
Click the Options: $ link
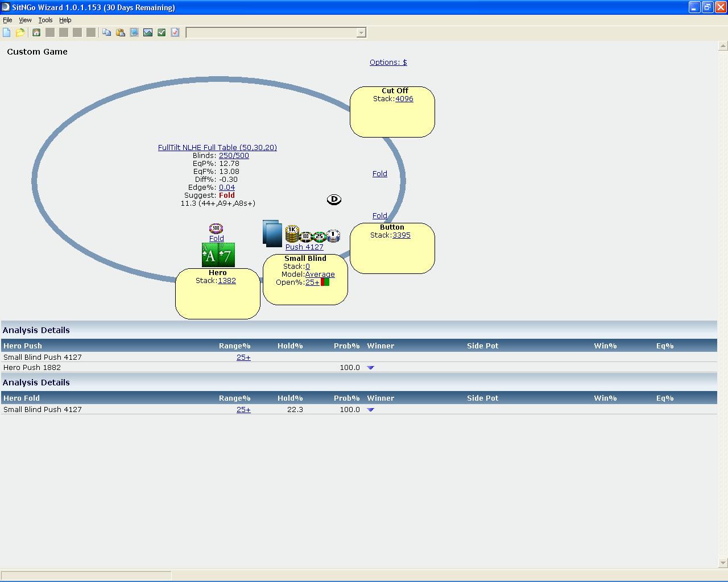[388, 63]
